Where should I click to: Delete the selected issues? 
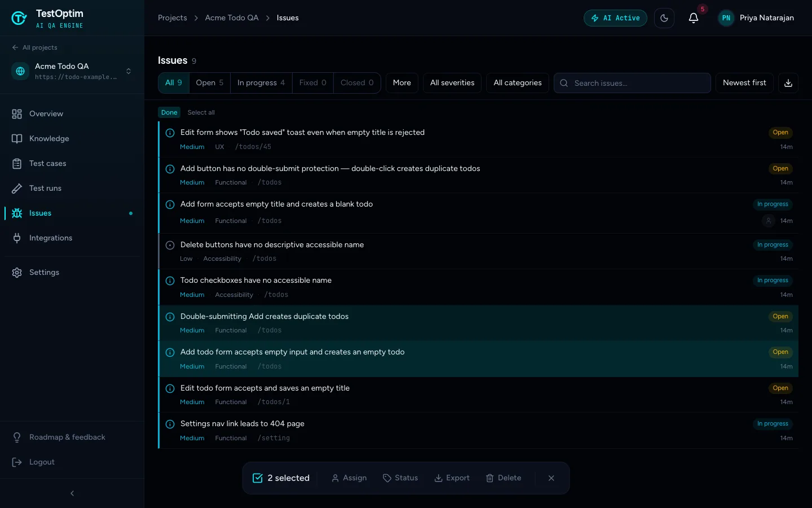[504, 478]
